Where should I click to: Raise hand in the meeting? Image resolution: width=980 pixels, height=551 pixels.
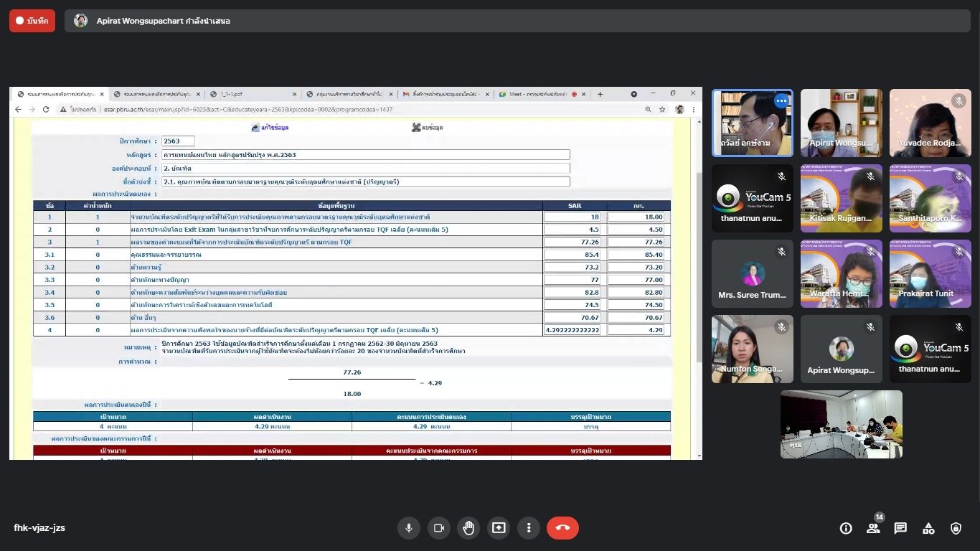tap(468, 528)
